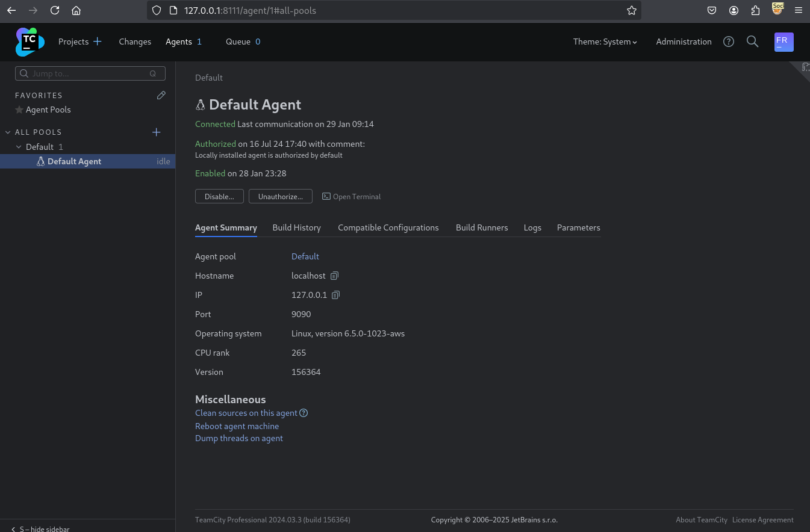Switch to the Build History tab
This screenshot has height=532, width=810.
pos(296,227)
